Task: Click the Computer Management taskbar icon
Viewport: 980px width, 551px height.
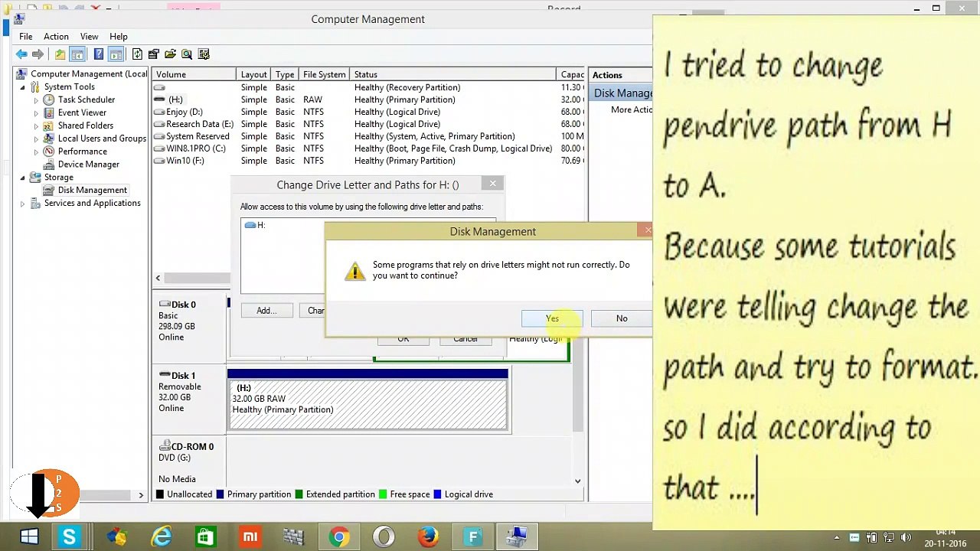Action: pyautogui.click(x=518, y=537)
